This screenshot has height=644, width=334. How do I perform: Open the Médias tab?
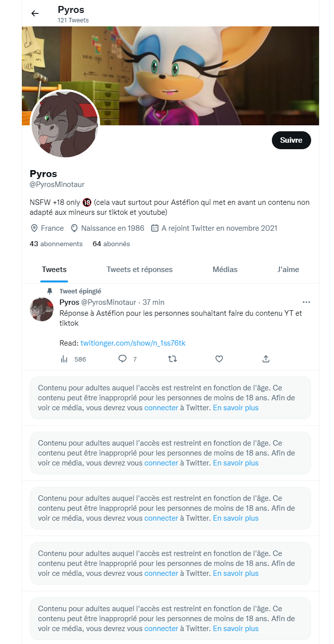225,270
